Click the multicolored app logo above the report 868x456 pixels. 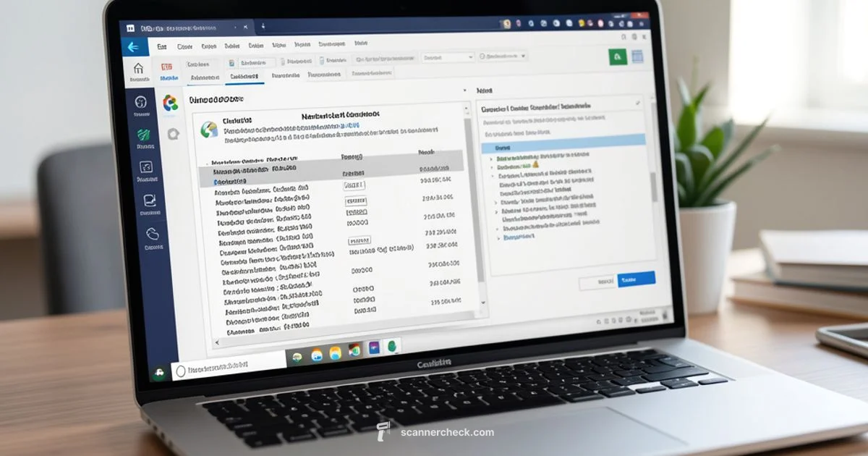pos(171,102)
